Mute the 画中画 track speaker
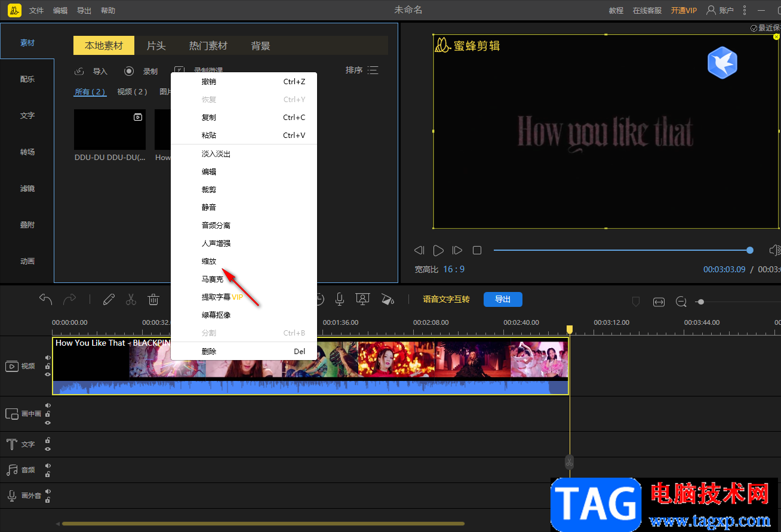Viewport: 781px width, 532px height. 48,406
